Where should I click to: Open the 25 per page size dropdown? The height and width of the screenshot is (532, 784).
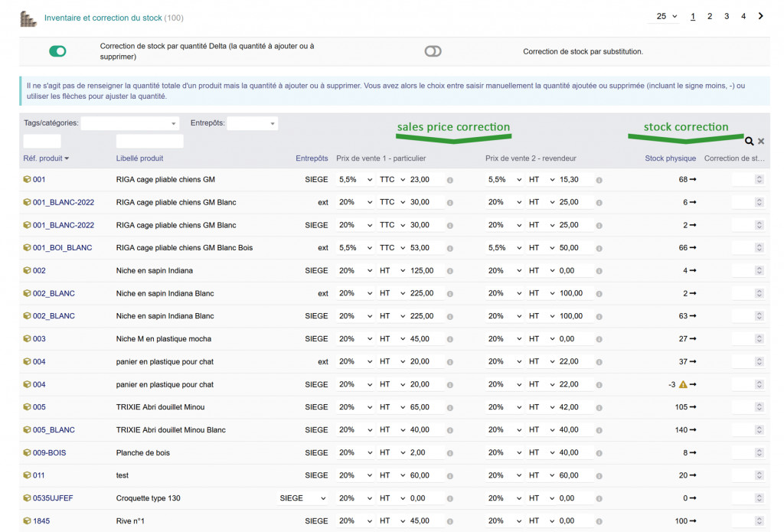tap(667, 16)
